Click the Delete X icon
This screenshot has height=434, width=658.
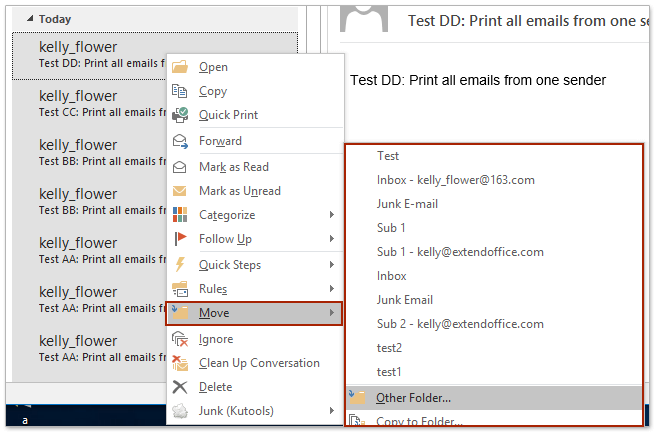click(x=180, y=387)
